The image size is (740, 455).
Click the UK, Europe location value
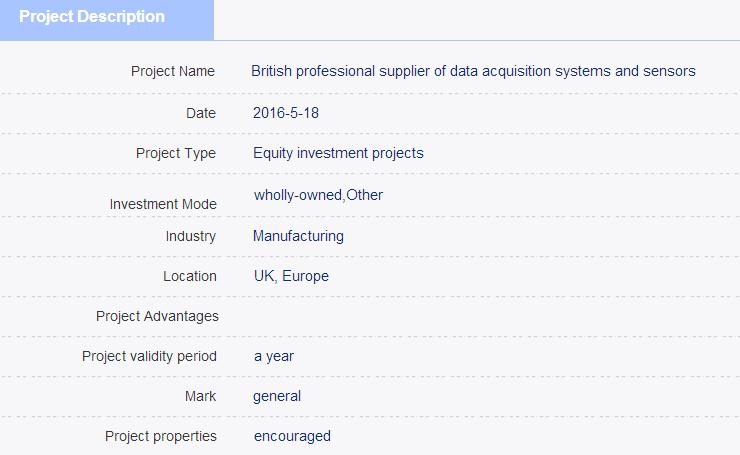pos(291,277)
